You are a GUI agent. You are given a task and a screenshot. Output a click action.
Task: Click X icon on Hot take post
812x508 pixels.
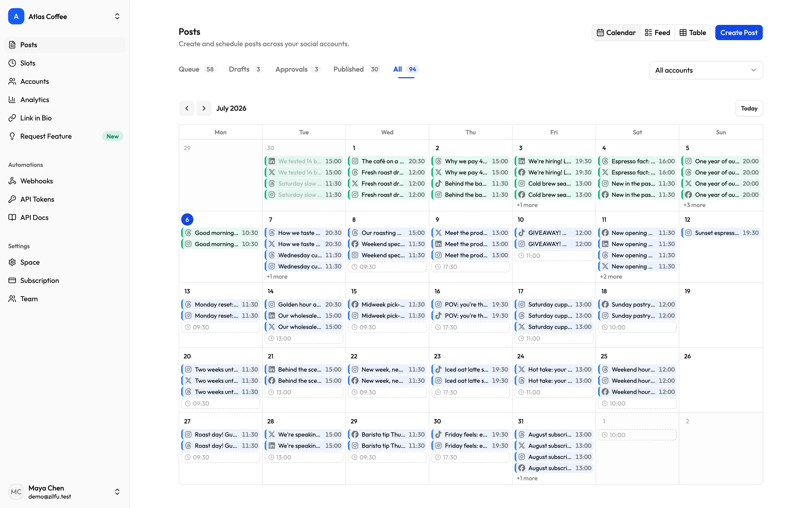[522, 370]
